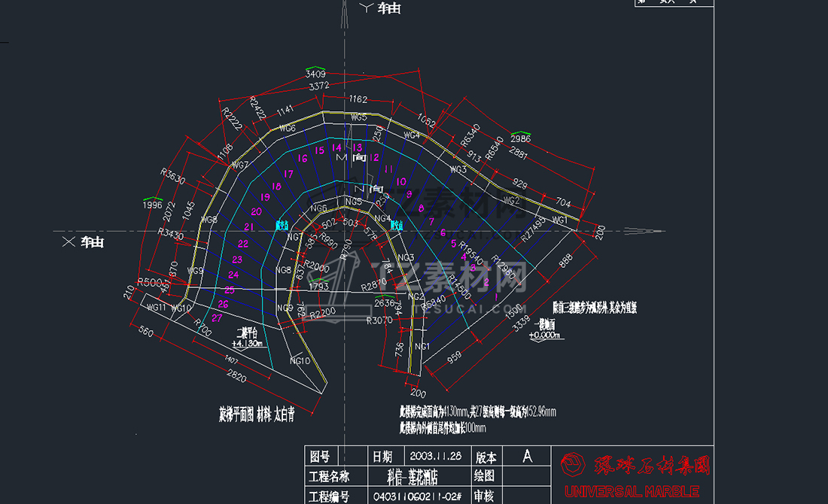Click the version cell showing A
Image resolution: width=828 pixels, height=504 pixels.
[527, 456]
